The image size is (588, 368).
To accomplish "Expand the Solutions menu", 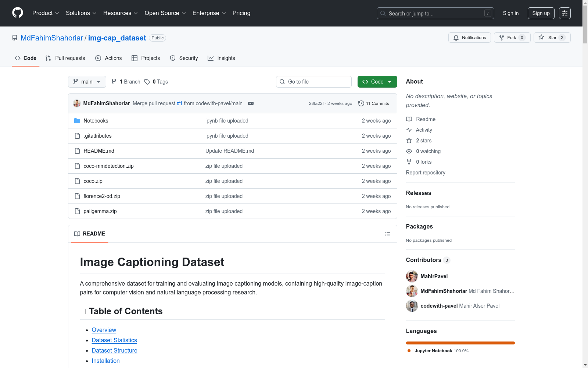I will tap(81, 13).
